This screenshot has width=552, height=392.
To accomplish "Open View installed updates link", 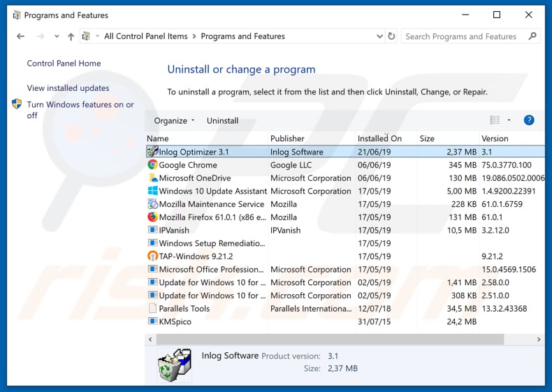I will pyautogui.click(x=68, y=88).
